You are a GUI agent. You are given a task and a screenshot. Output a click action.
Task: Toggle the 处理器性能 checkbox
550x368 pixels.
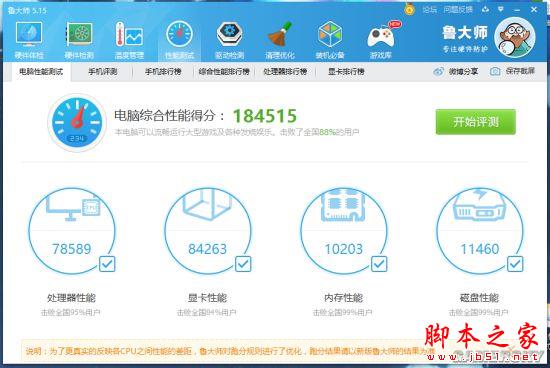coord(107,264)
